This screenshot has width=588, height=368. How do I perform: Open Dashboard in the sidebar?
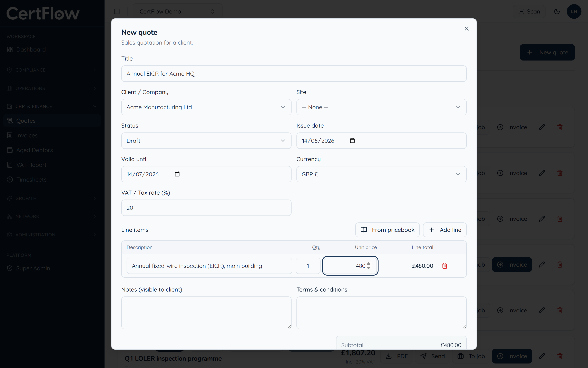tap(52, 50)
